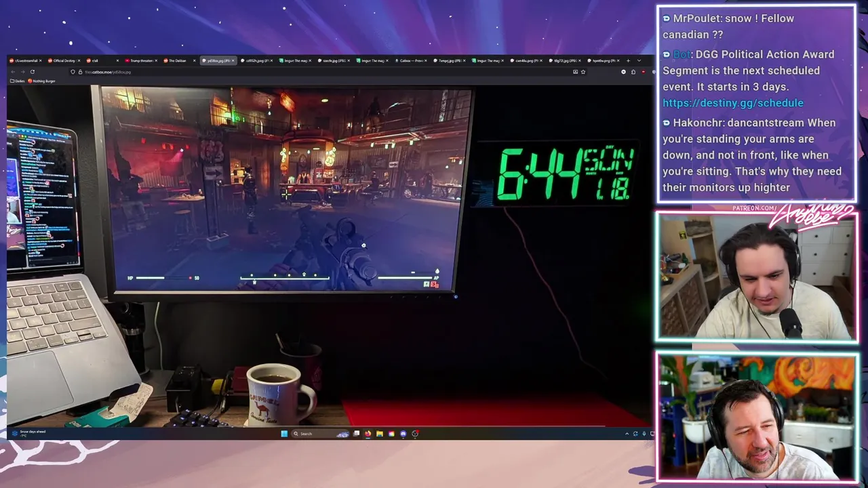Viewport: 868px width, 488px height.
Task: Open File Explorer from the taskbar
Action: 380,434
